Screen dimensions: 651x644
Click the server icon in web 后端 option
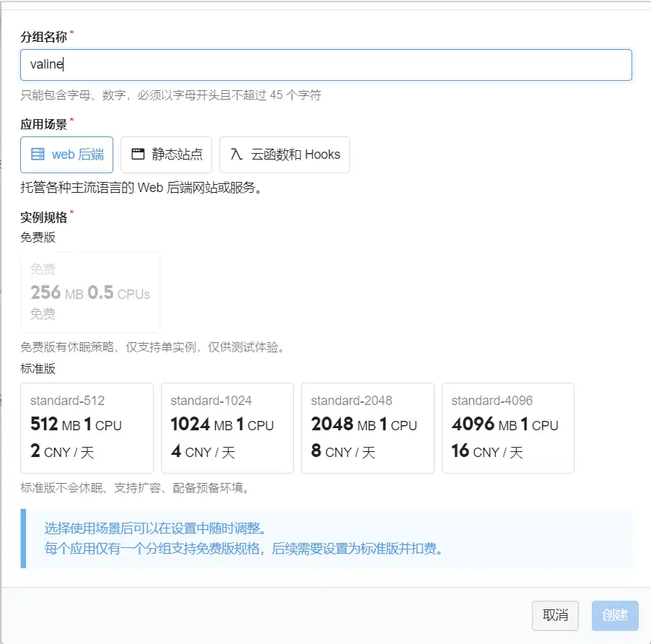coord(38,155)
